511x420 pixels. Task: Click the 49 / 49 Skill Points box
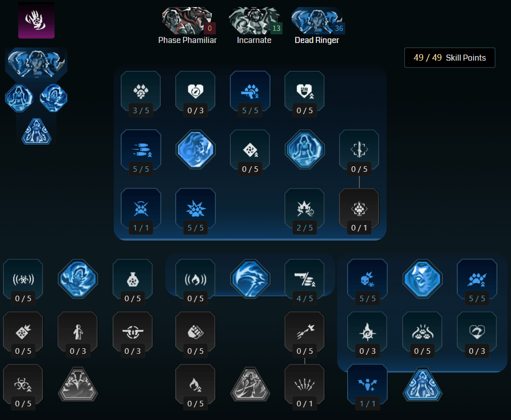point(449,58)
